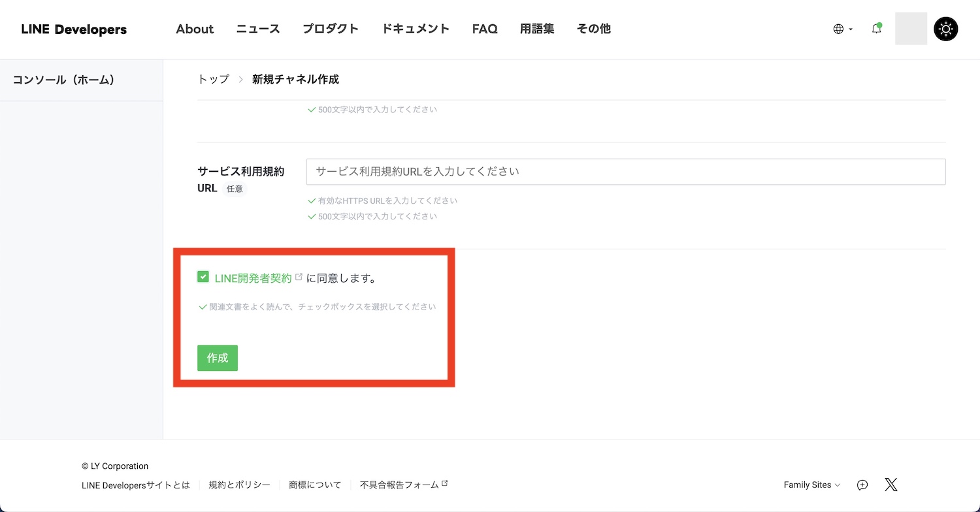Open the notifications bell

coord(877,29)
